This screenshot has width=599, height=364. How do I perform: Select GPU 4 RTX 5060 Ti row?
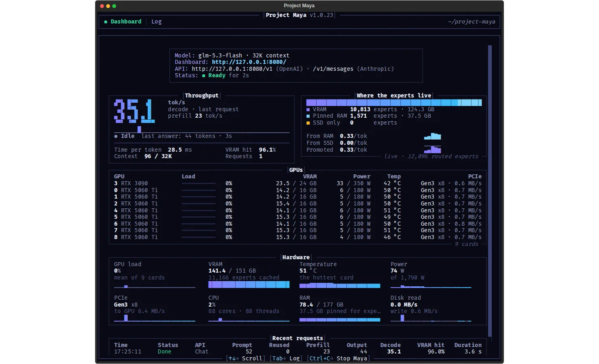pyautogui.click(x=297, y=210)
